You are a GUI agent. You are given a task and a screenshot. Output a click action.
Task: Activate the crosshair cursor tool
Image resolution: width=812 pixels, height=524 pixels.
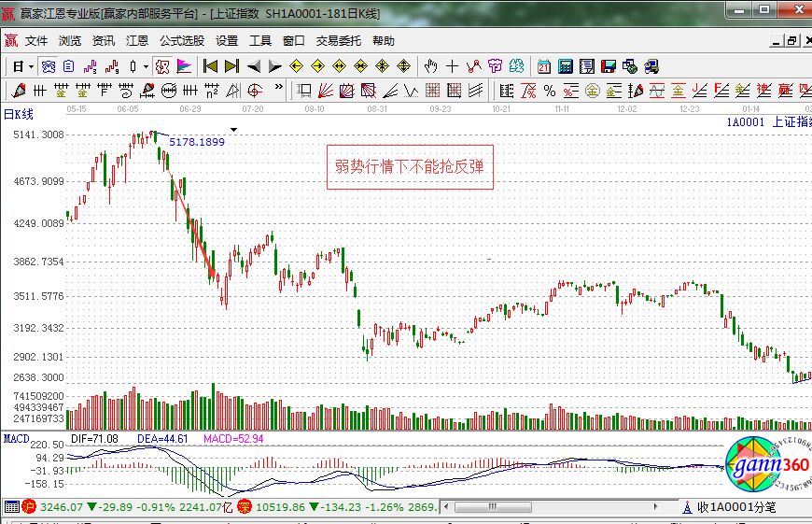pyautogui.click(x=453, y=66)
